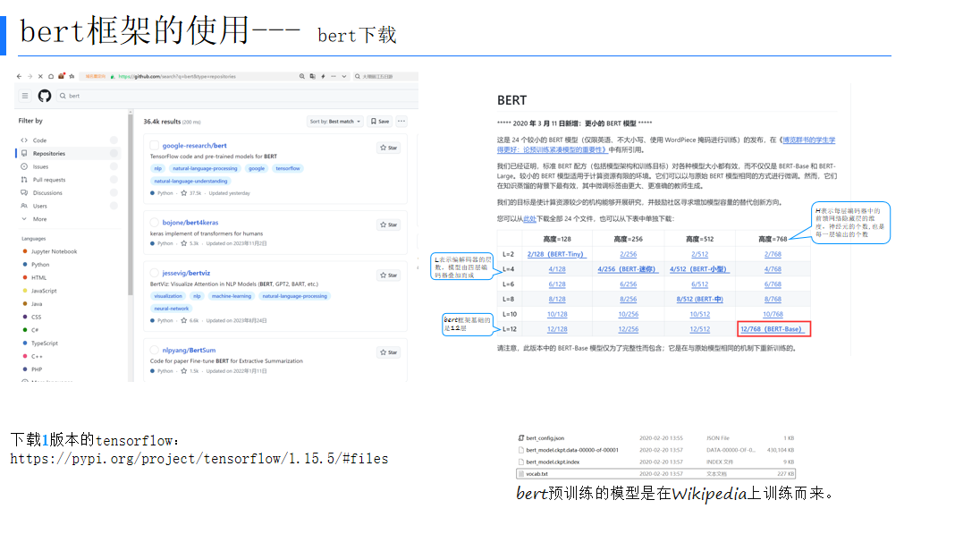Image resolution: width=980 pixels, height=551 pixels.
Task: Download the 2/128 (BERT-Tiny) model
Action: (x=555, y=254)
